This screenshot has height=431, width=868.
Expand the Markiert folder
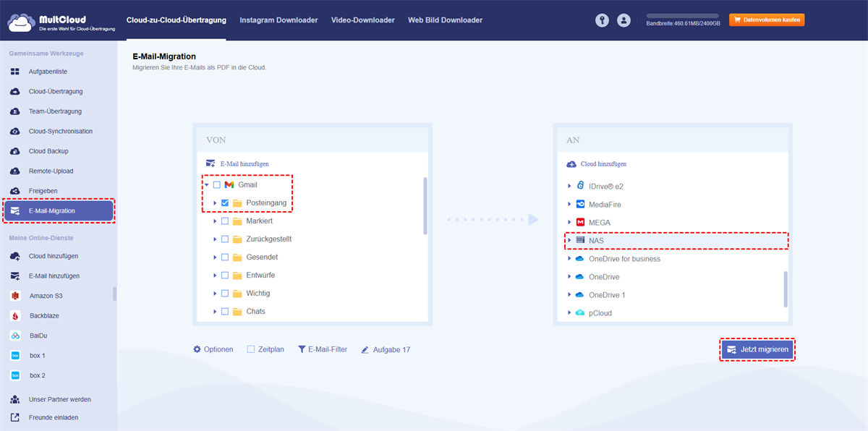click(215, 221)
